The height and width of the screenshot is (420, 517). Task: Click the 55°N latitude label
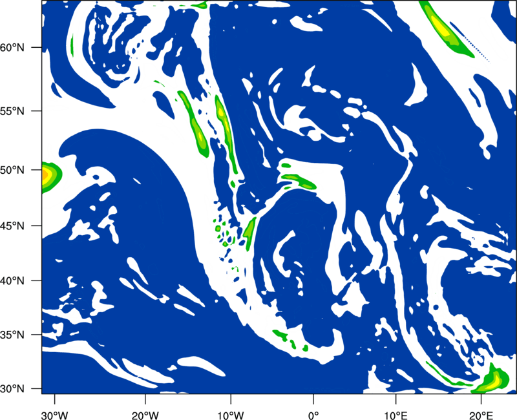12,111
